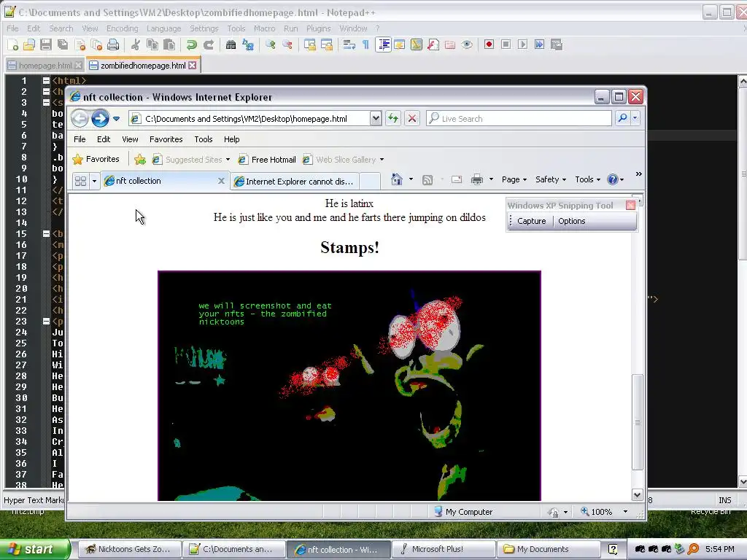Screen dimensions: 747x560
Task: Click Save All icon in Notepad++
Action: (63, 44)
